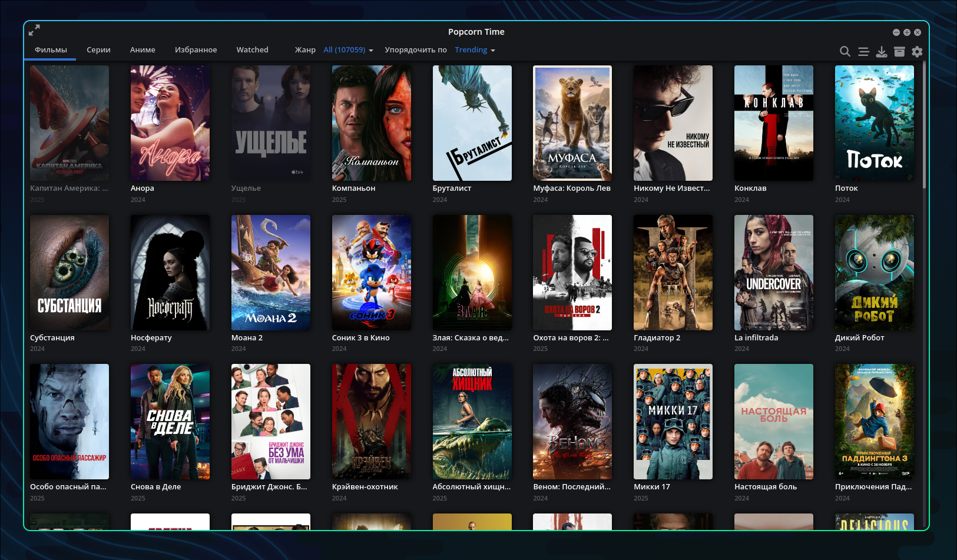
Task: Click the Компаньон title text
Action: click(x=354, y=188)
